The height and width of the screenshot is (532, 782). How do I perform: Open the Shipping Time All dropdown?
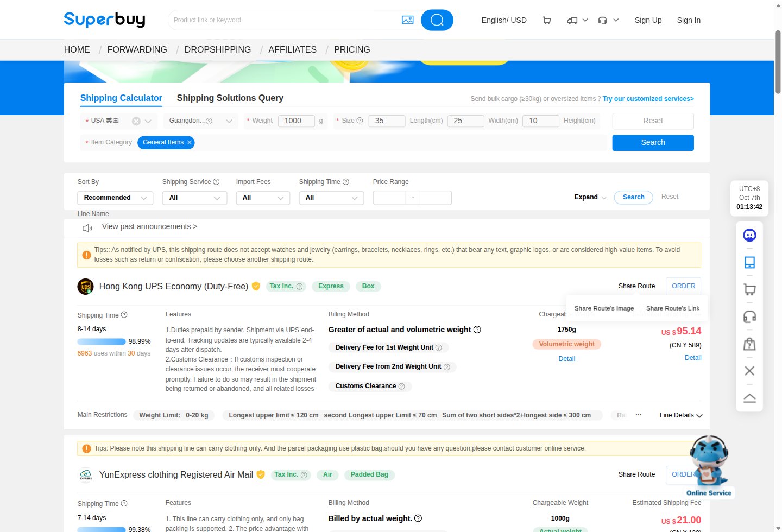331,198
